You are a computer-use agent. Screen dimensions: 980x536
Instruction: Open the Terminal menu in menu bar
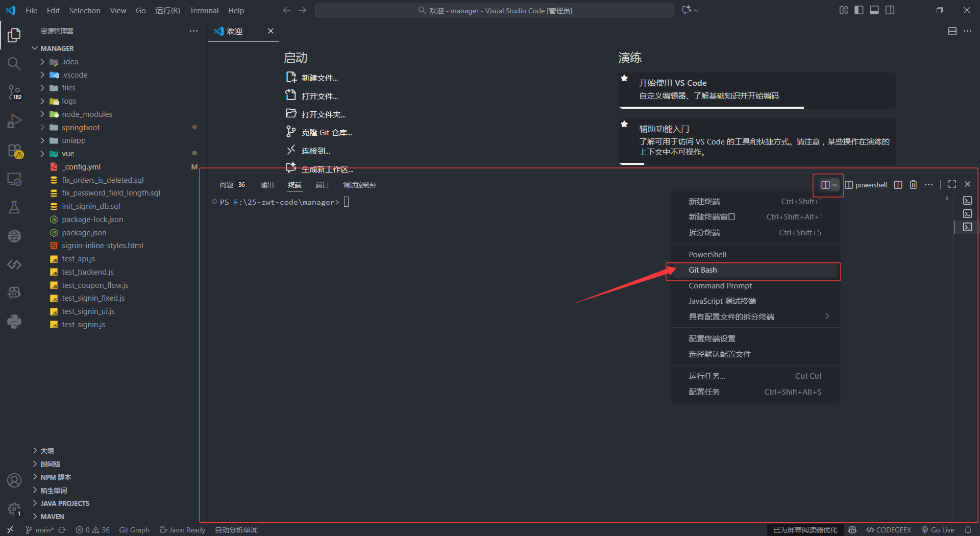pyautogui.click(x=204, y=10)
